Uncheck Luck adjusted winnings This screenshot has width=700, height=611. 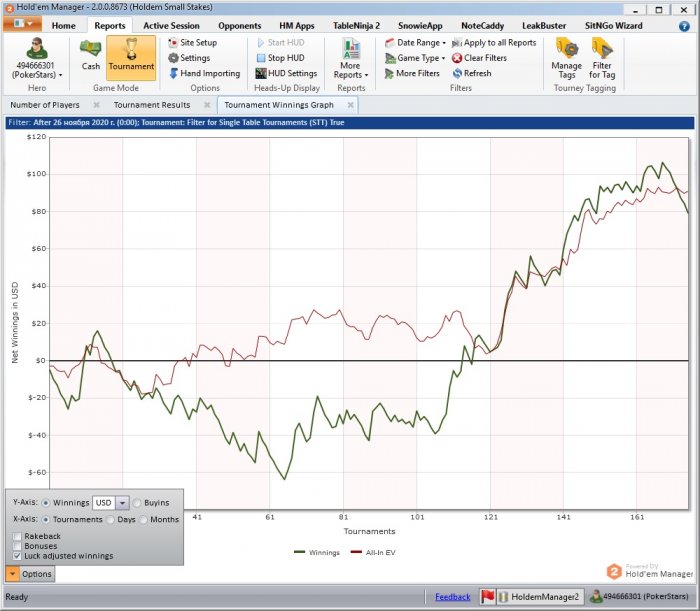click(x=17, y=556)
